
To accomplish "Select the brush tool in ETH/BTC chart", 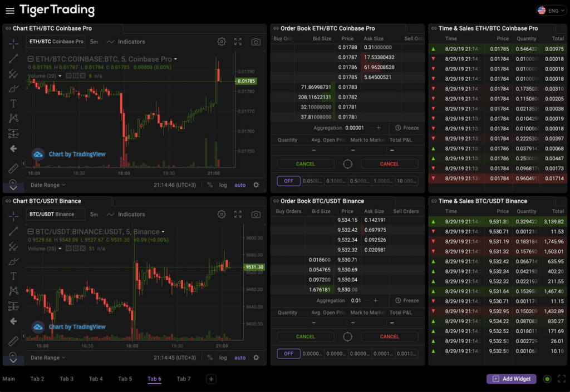I will click(13, 88).
